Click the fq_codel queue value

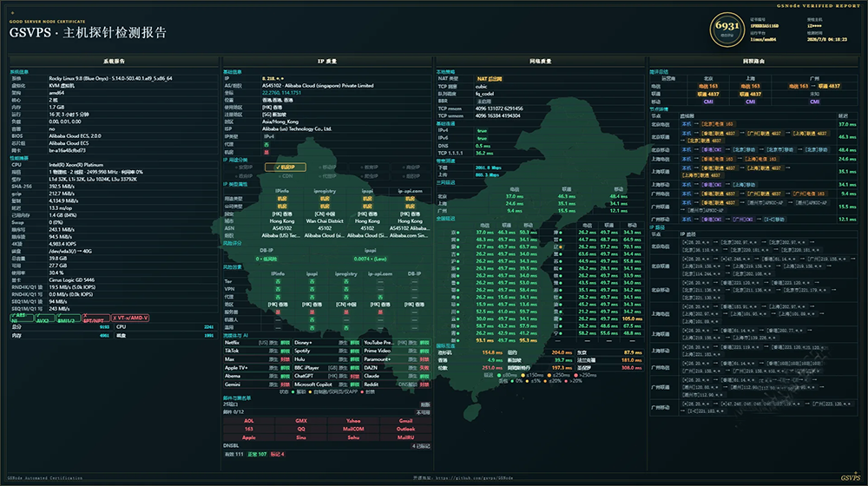click(484, 94)
